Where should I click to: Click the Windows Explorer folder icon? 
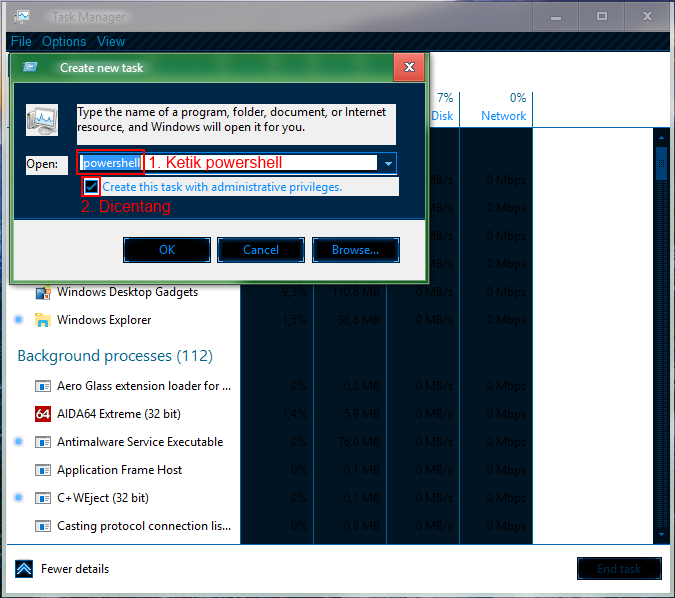coord(43,320)
